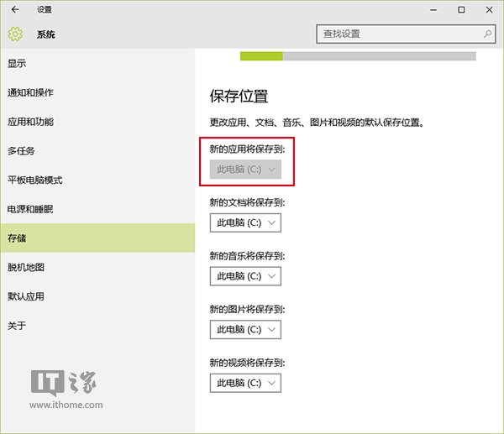Select 电源和睡眠 in the sidebar
The height and width of the screenshot is (434, 504).
pos(97,209)
